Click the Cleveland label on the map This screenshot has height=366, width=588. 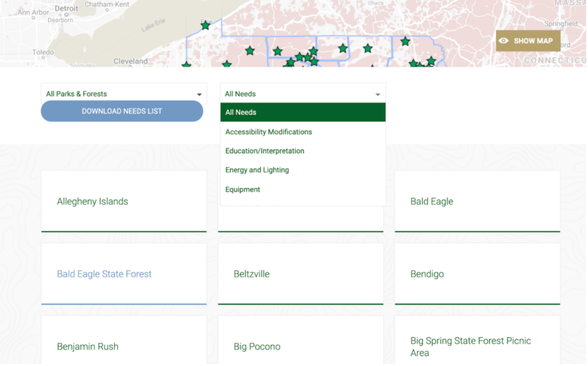coord(130,61)
